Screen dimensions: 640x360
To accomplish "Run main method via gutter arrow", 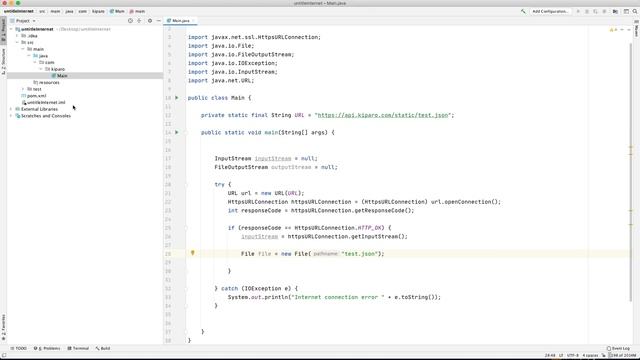I will click(x=177, y=132).
